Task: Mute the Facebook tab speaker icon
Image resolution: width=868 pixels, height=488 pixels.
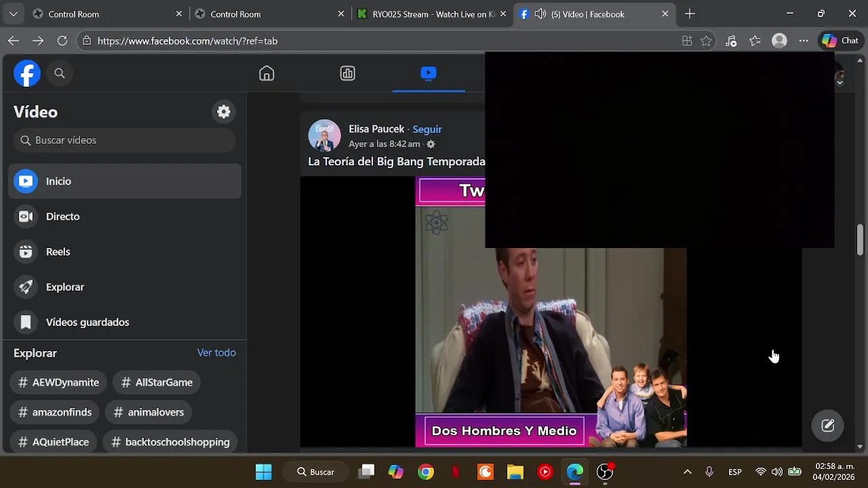Action: point(540,14)
